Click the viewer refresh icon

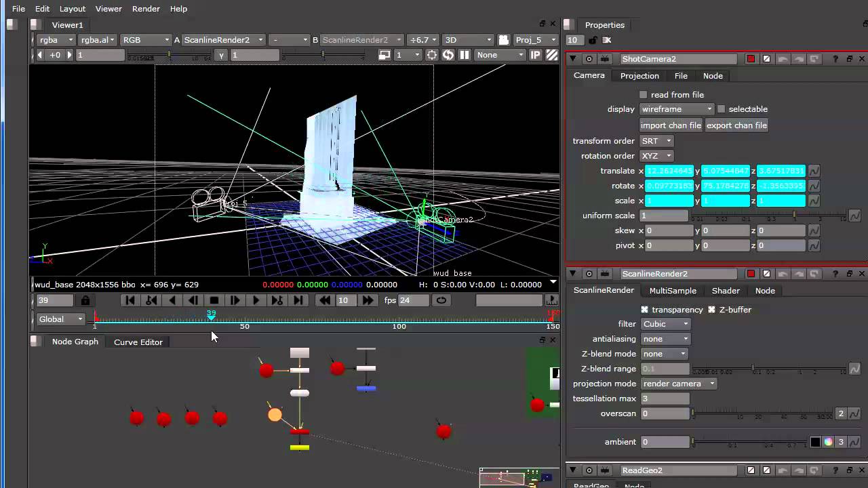point(448,55)
